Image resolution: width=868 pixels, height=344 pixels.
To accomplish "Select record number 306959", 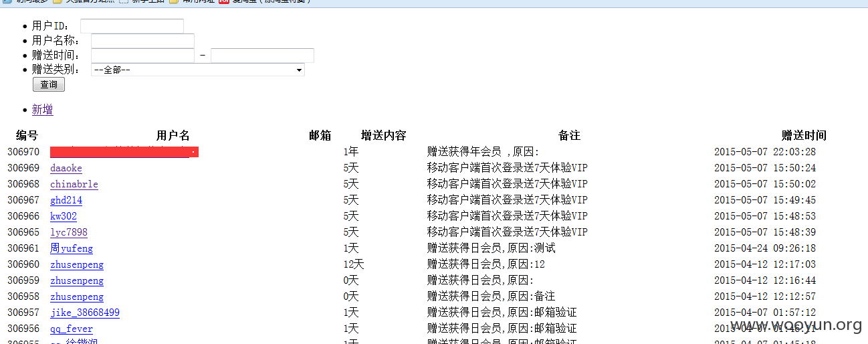I will 23,280.
